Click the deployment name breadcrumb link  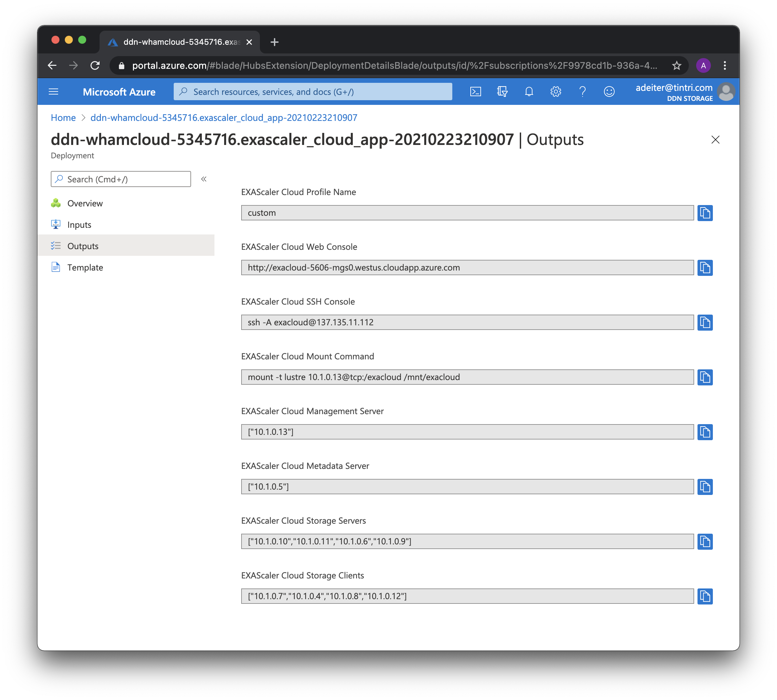[x=223, y=118]
